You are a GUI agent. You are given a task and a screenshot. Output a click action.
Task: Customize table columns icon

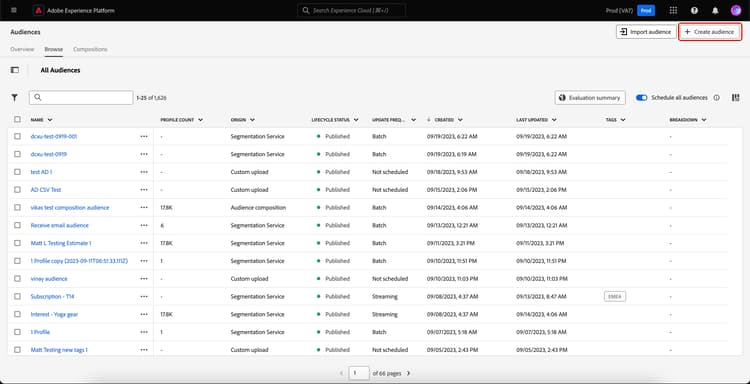[x=736, y=98]
